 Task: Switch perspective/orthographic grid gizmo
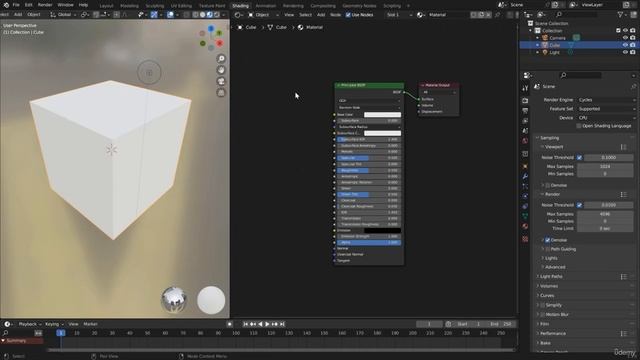pyautogui.click(x=221, y=93)
